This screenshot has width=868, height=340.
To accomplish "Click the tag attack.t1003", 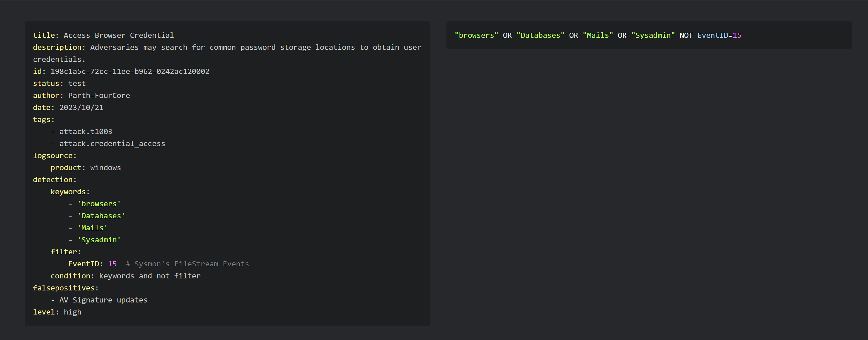I will (x=85, y=131).
